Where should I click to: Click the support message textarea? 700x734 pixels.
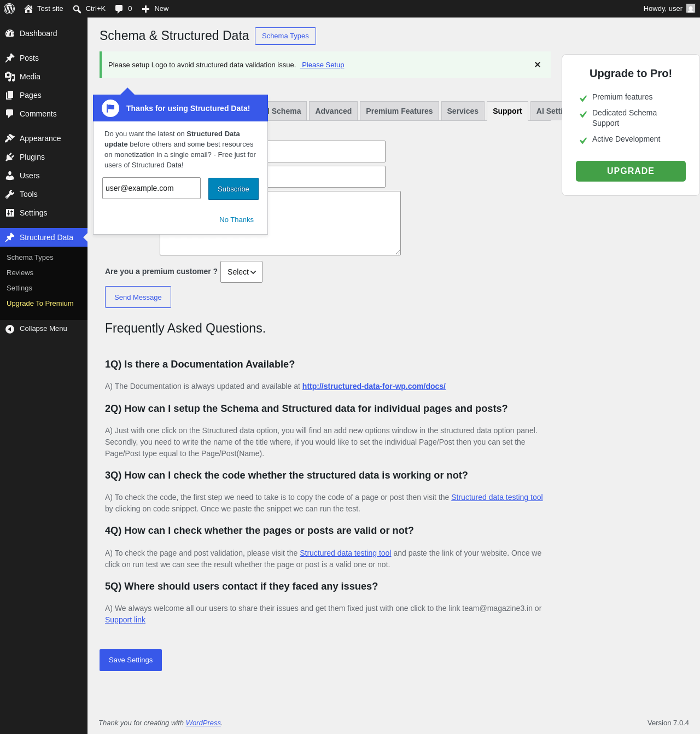pos(280,223)
